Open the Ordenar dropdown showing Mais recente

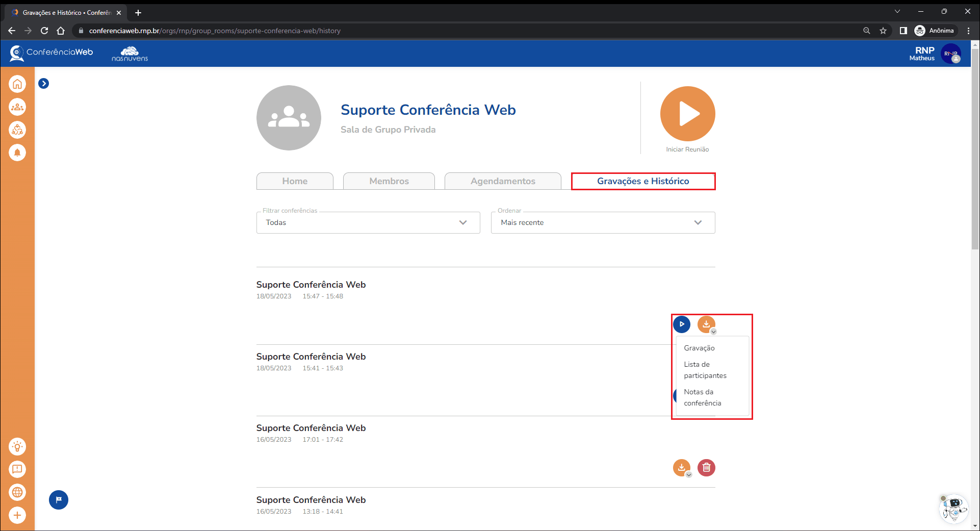pyautogui.click(x=603, y=223)
